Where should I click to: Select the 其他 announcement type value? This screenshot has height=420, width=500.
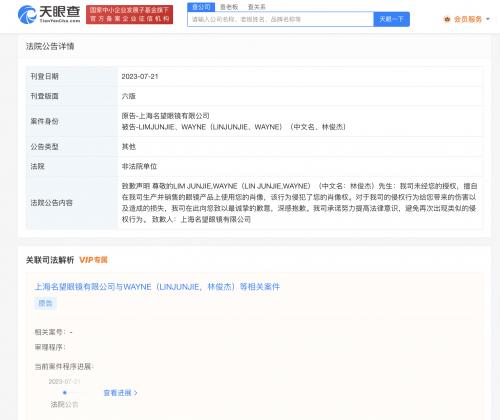(128, 146)
